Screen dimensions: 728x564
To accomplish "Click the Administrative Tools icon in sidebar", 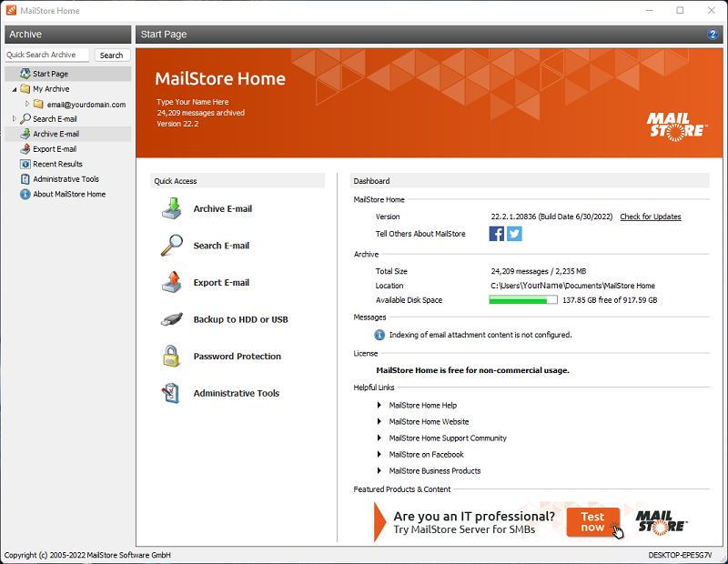I will coord(25,178).
